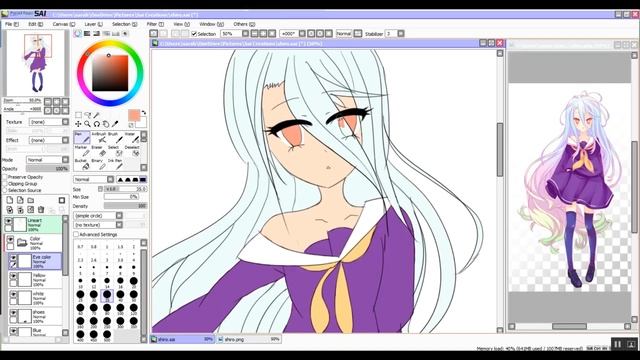Screen dimensions: 640x360
Task: Click the Normal view mode toolbar button
Action: click(344, 34)
